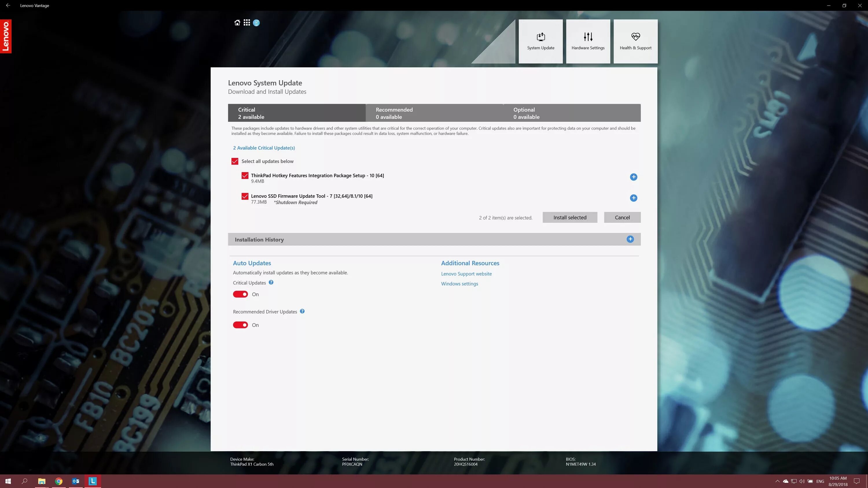868x488 pixels.
Task: Open the taskbar clock and date
Action: [838, 481]
